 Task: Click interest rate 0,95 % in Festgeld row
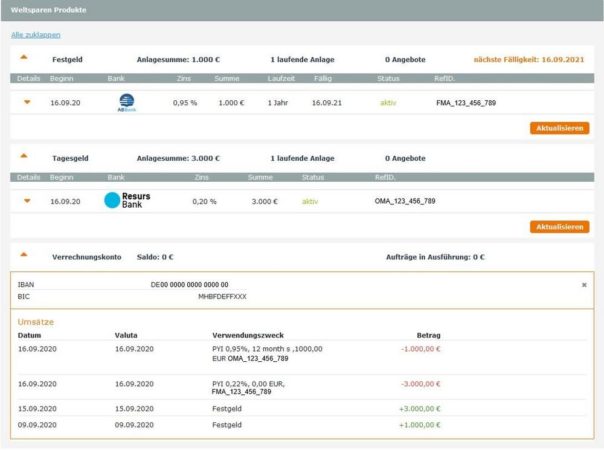click(185, 103)
